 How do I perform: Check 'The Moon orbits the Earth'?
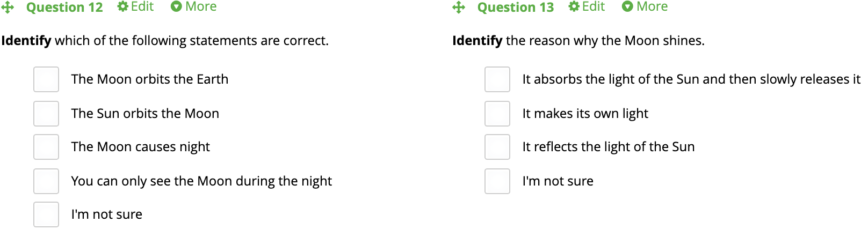coord(46,79)
